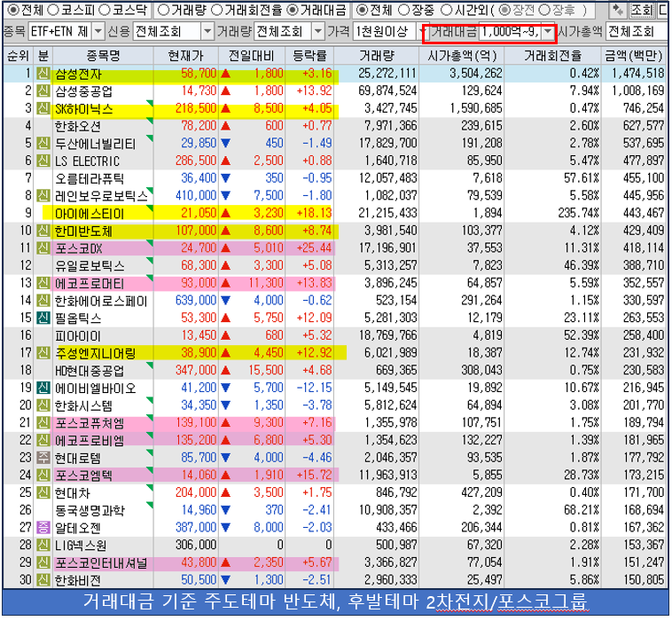Expand the 거래대금 1,000억 range dropdown
The height and width of the screenshot is (621, 672).
point(548,31)
